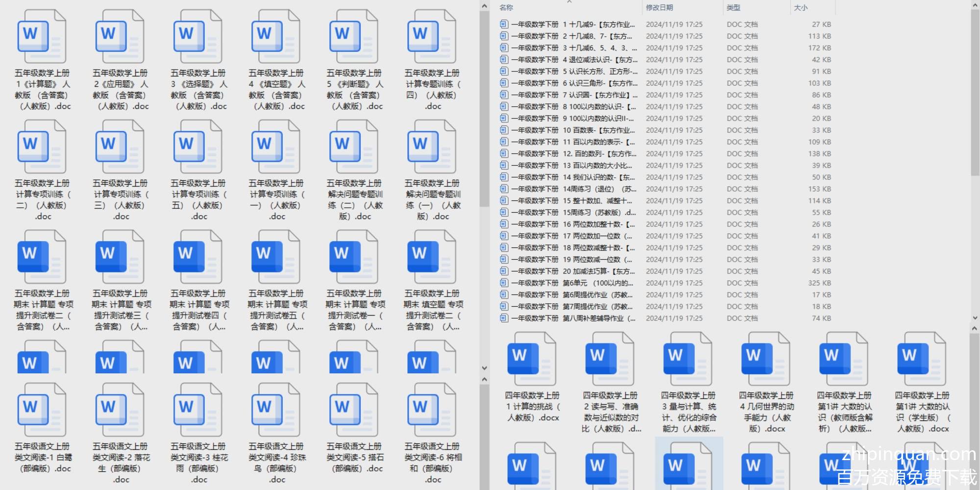Screen dimensions: 980x490
Task: Select list row 一年级数学下册 20 加减法巧算
Action: (665, 271)
